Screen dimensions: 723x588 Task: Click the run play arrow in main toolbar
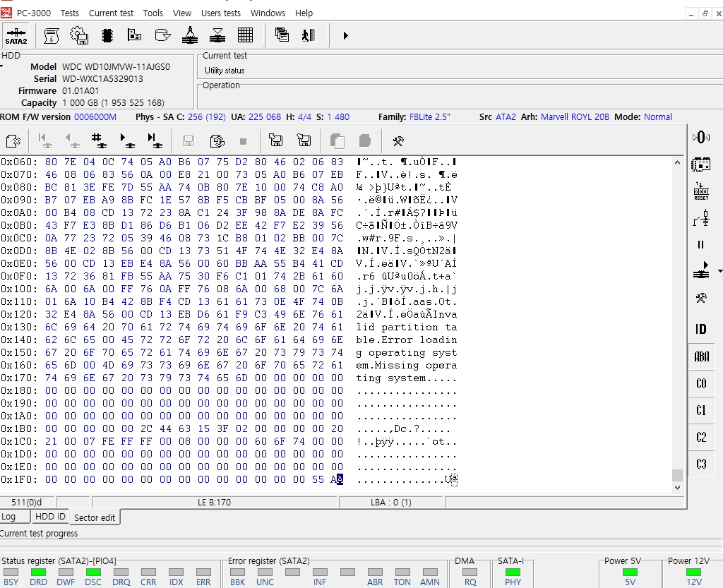(x=345, y=35)
